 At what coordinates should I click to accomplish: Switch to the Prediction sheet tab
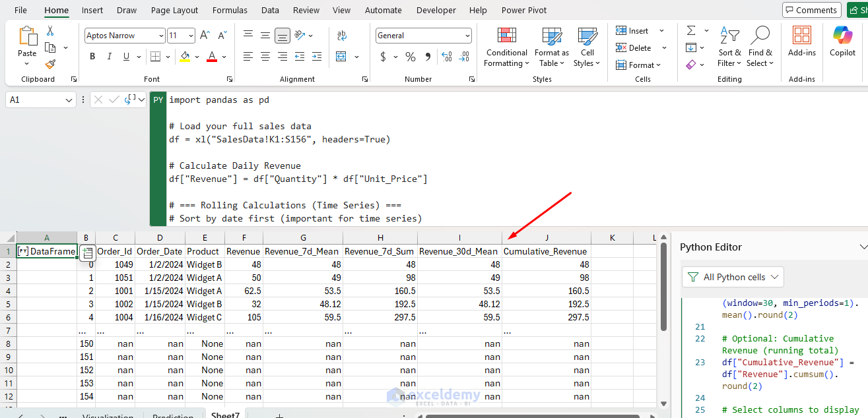173,415
